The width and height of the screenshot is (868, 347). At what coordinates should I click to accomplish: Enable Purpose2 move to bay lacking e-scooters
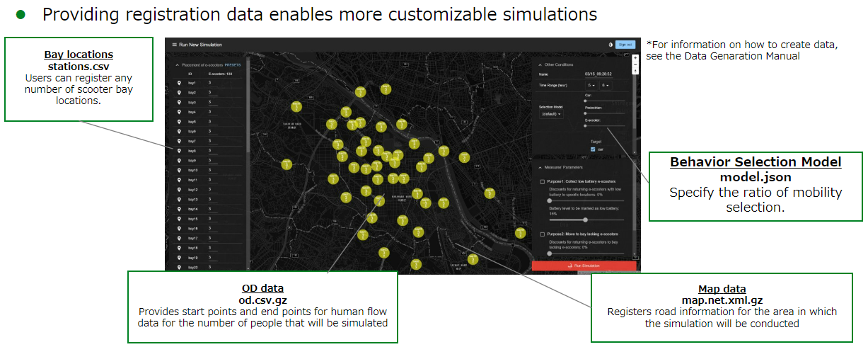click(543, 234)
